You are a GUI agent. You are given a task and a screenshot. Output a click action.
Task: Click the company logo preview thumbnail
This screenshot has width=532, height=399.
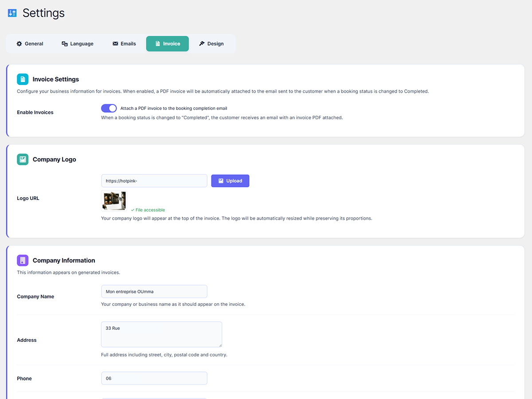coord(114,201)
